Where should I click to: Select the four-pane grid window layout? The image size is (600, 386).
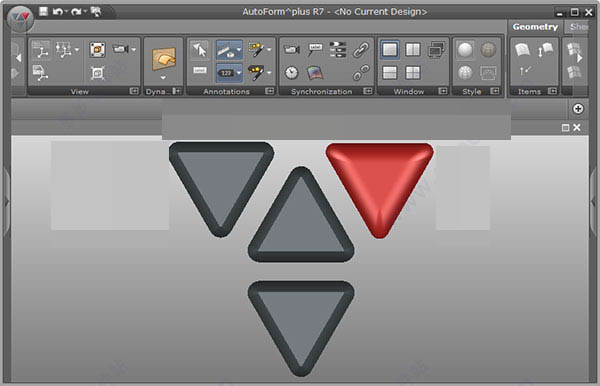(x=413, y=73)
